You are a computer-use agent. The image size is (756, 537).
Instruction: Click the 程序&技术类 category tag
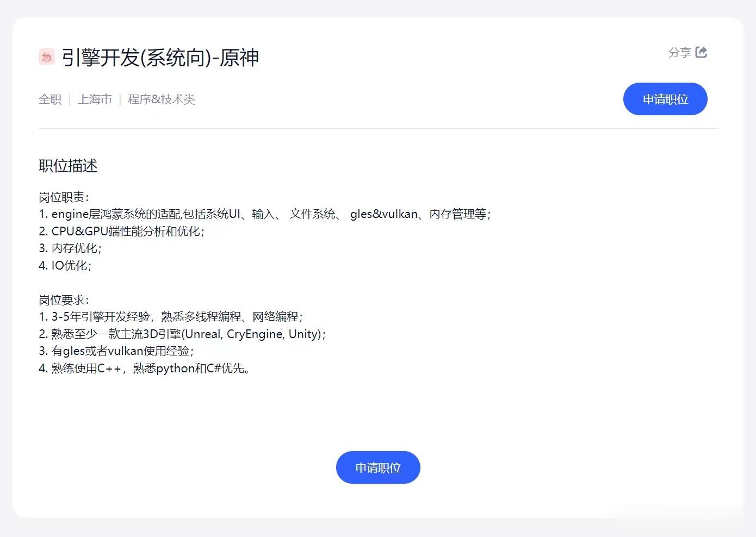click(162, 99)
